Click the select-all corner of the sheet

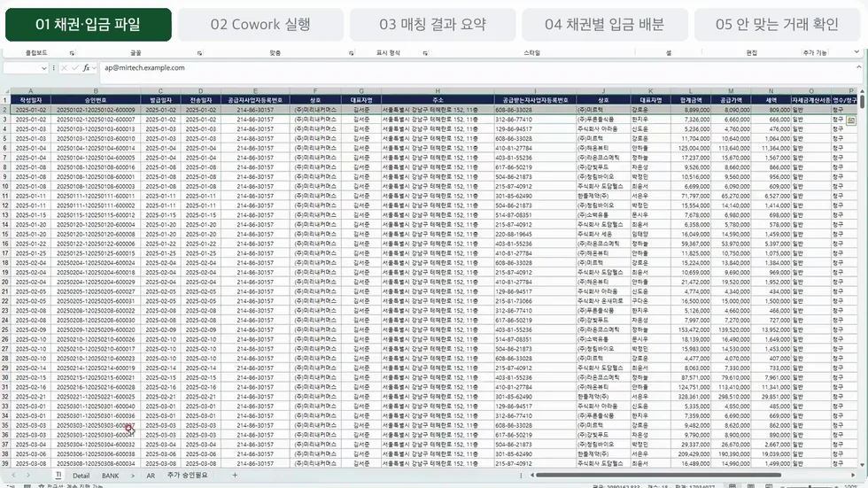[5, 91]
